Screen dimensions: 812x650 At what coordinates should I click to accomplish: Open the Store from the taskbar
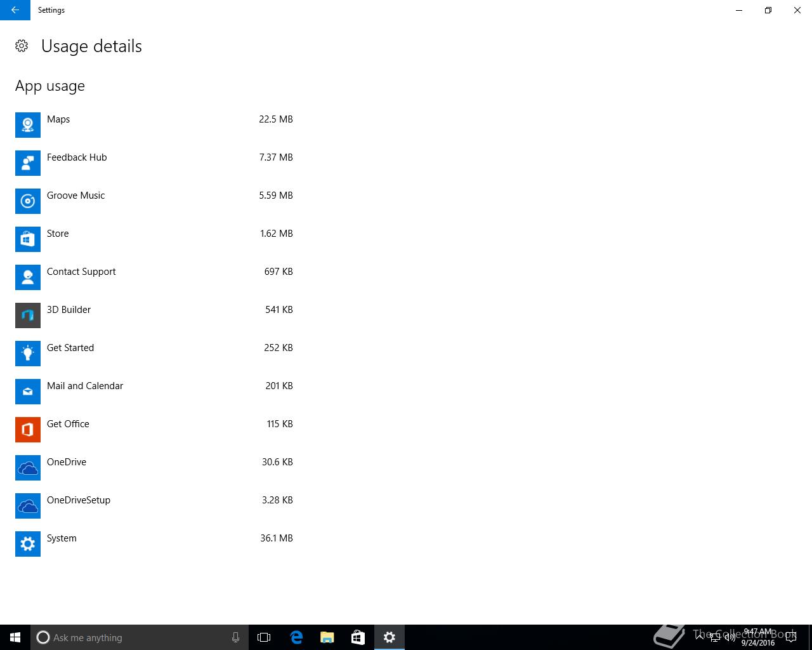pos(358,637)
